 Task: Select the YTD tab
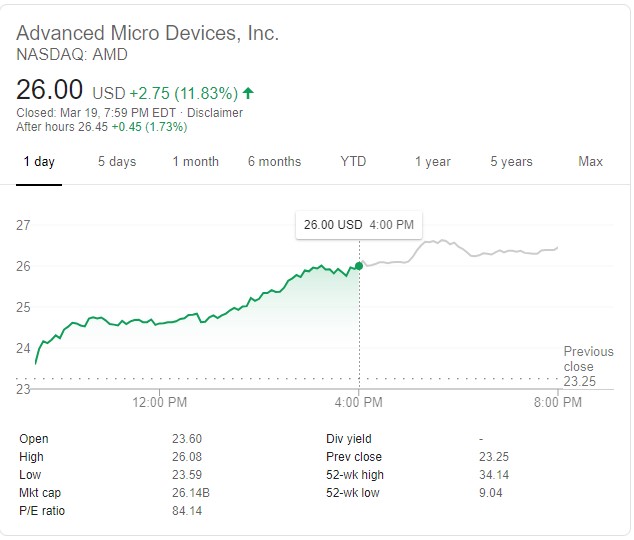point(353,162)
